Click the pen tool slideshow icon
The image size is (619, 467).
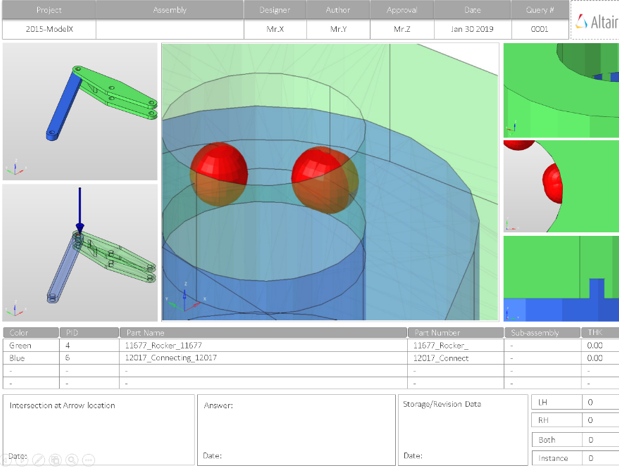tap(38, 460)
